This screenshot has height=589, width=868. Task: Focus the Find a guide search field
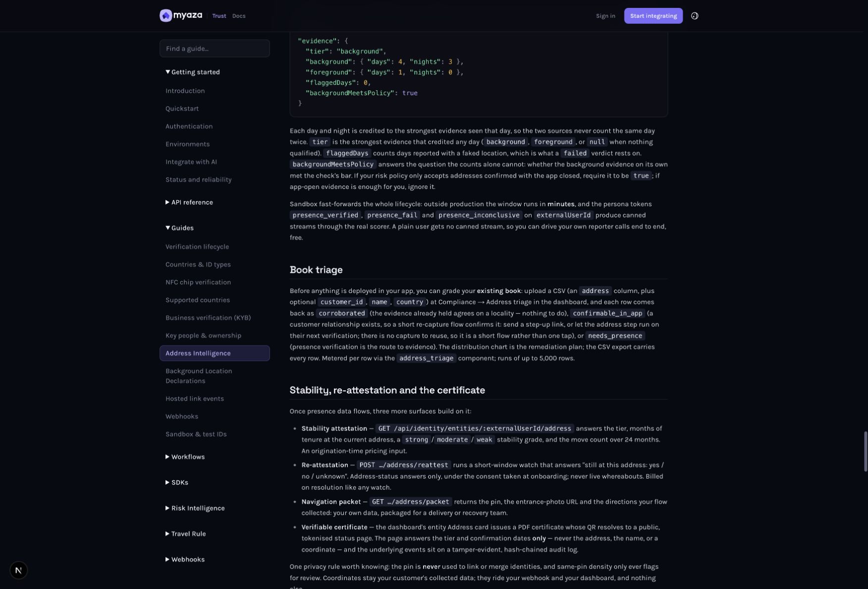pos(215,49)
